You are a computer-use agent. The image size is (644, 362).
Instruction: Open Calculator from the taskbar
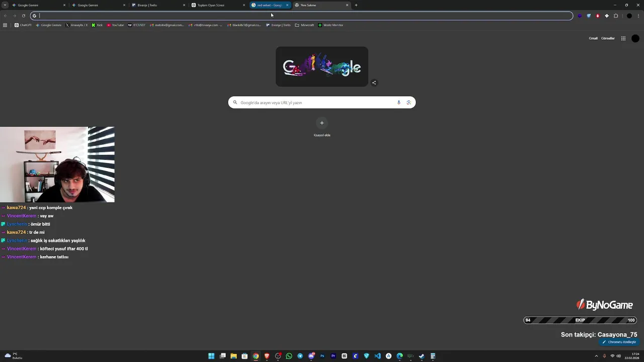(x=433, y=356)
